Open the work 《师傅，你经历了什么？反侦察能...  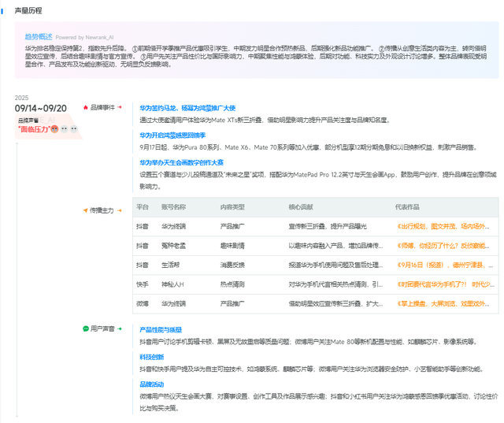pos(443,246)
